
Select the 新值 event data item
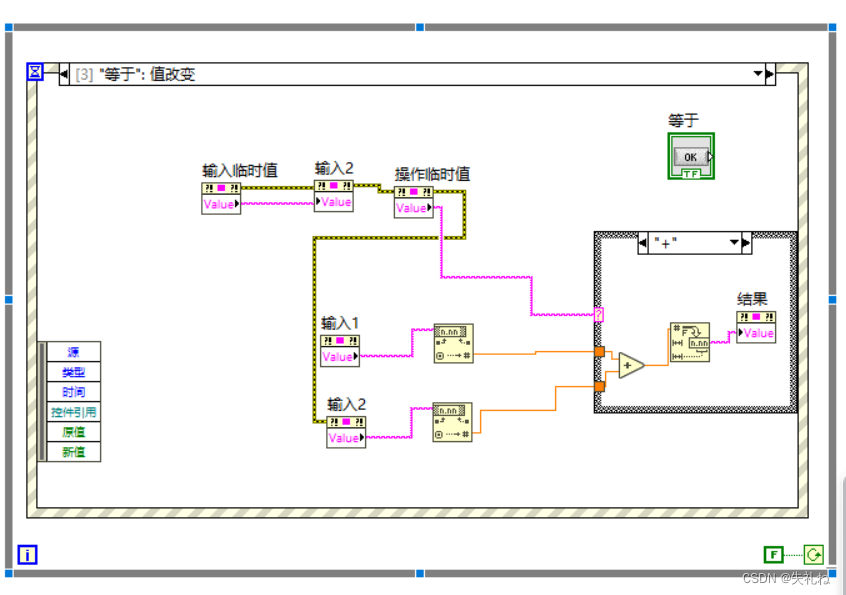(x=74, y=451)
